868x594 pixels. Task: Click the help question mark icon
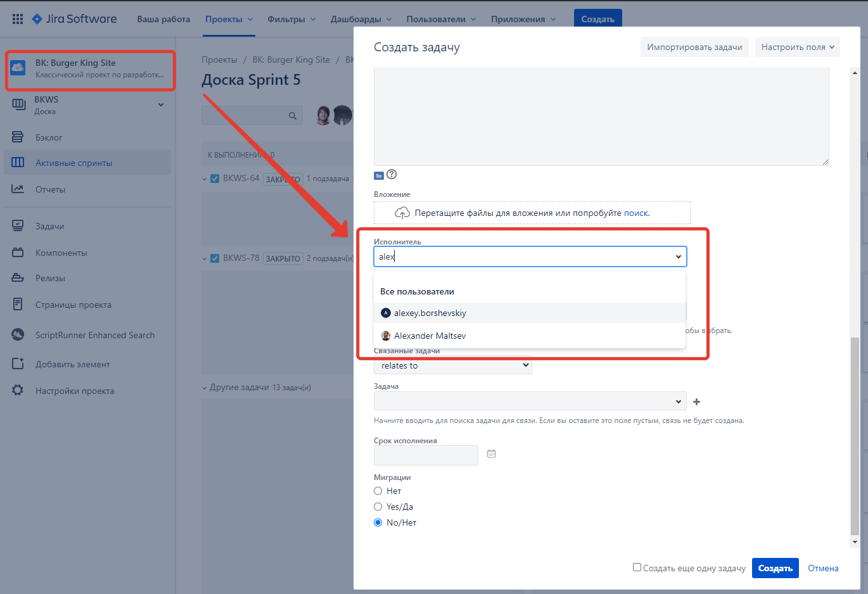[392, 175]
